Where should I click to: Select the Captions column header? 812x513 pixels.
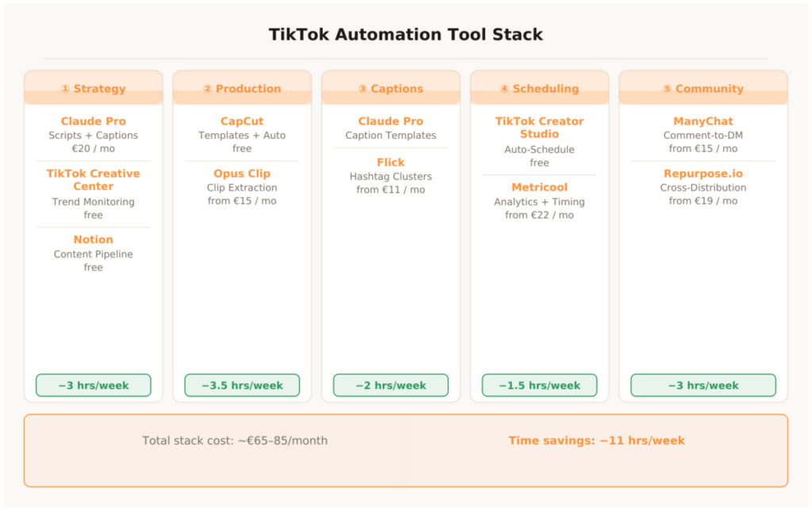[x=390, y=89]
